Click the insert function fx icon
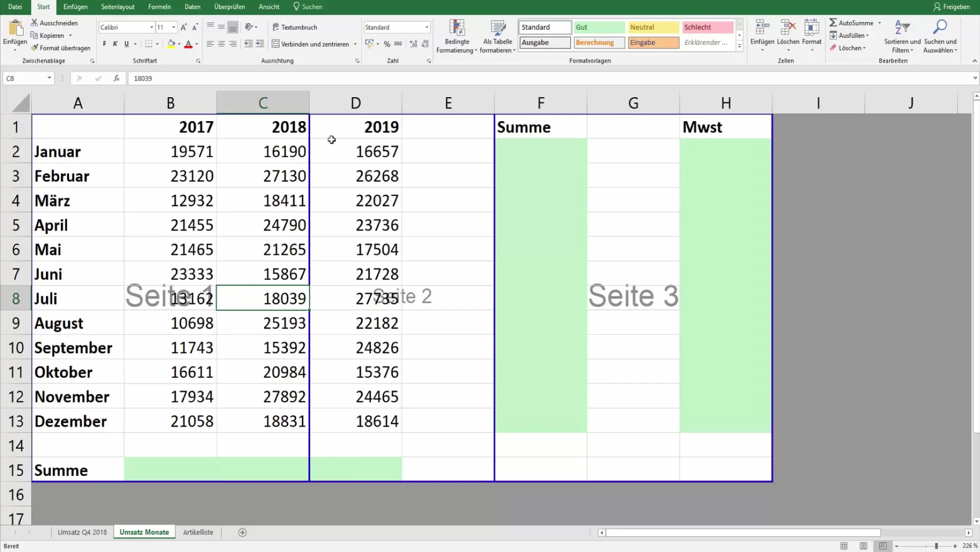This screenshot has height=552, width=980. [116, 78]
